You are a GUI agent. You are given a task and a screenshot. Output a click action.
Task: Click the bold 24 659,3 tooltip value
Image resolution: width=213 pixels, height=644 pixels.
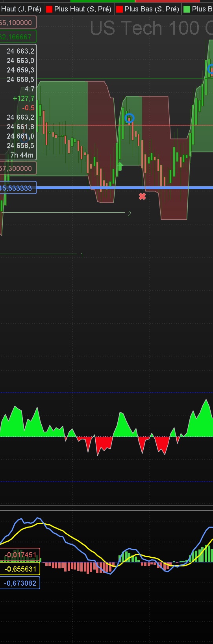pos(20,70)
